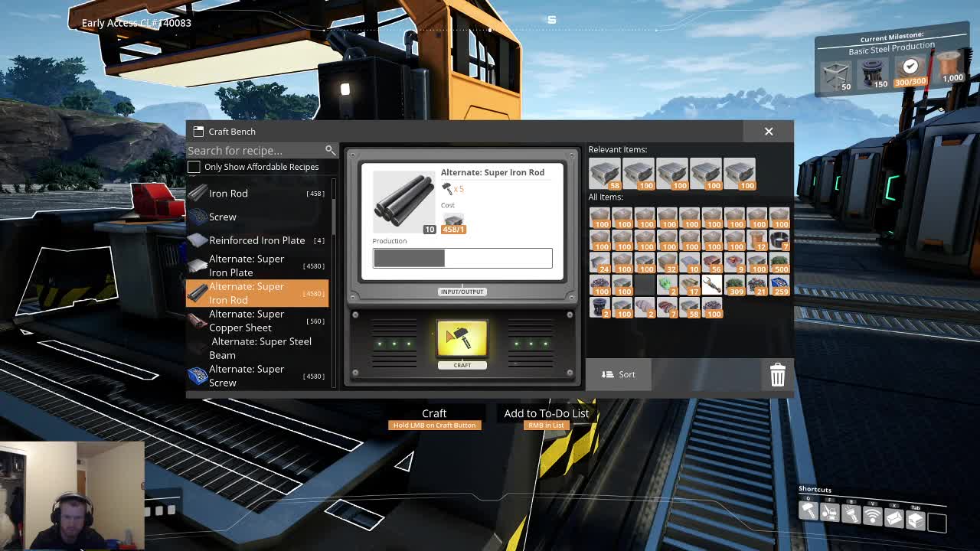Click the completed 300/300 milestone icon
The image size is (980, 551).
coord(910,69)
